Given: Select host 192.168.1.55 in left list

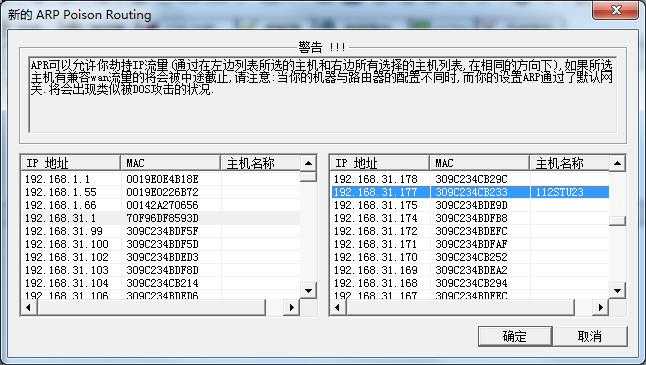Looking at the screenshot, I should 161,192.
